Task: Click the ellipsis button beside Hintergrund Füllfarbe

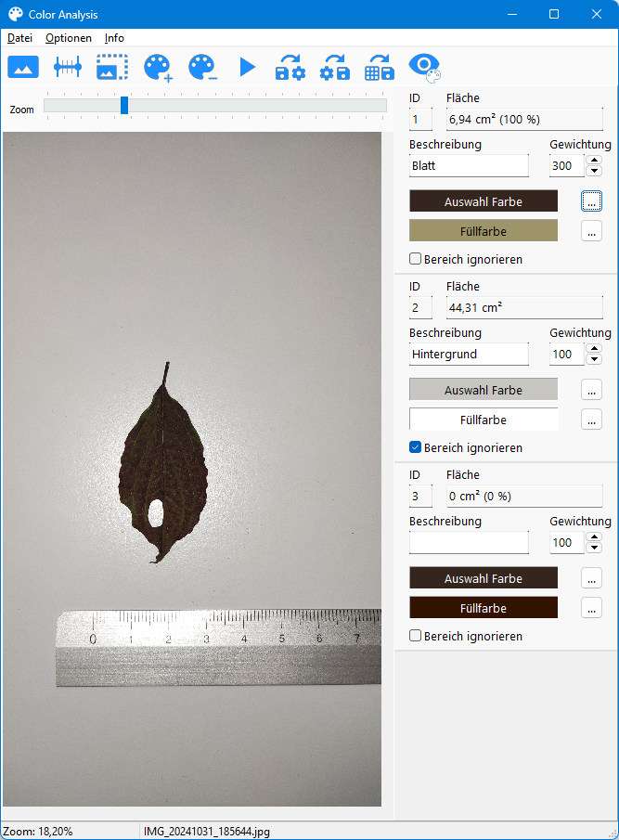Action: (592, 420)
